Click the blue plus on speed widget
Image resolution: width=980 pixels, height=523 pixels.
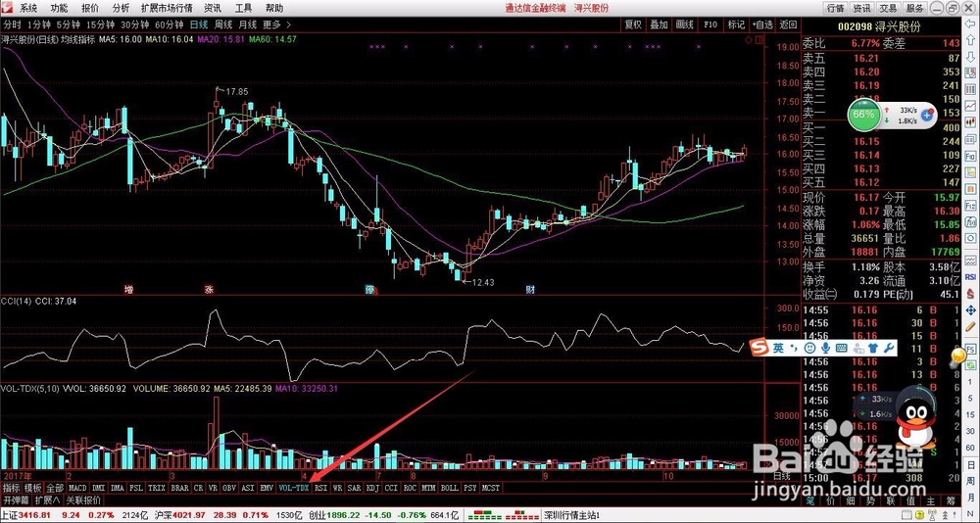927,115
